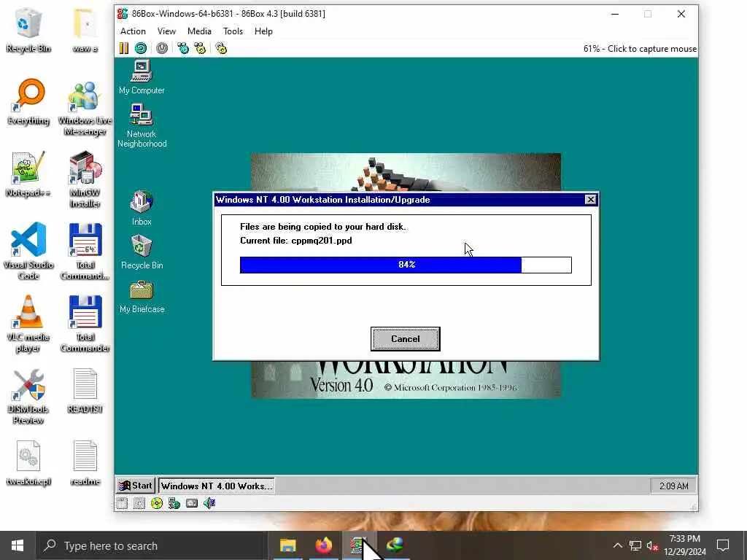Open 86Box settings gear icon in toolbar
Image resolution: width=747 pixels, height=560 pixels.
click(221, 48)
